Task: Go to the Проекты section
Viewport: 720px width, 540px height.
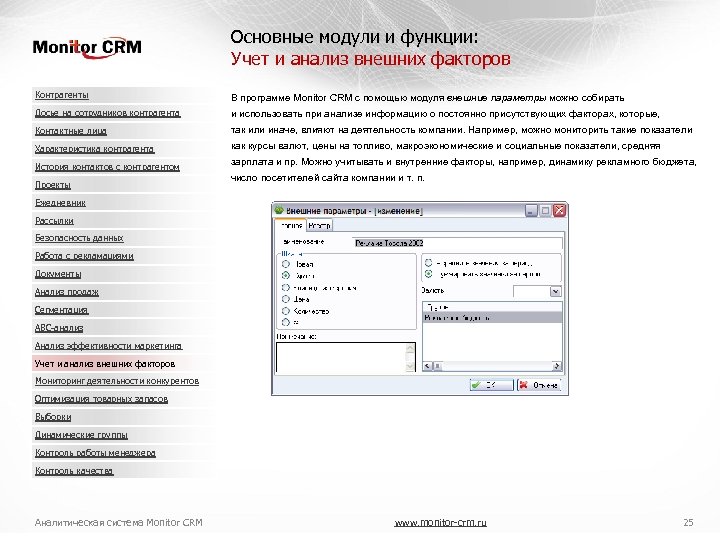Action: point(53,185)
